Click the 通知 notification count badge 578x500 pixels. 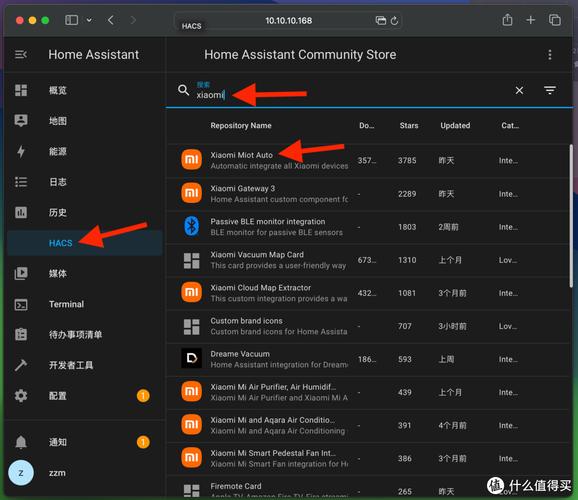143,442
